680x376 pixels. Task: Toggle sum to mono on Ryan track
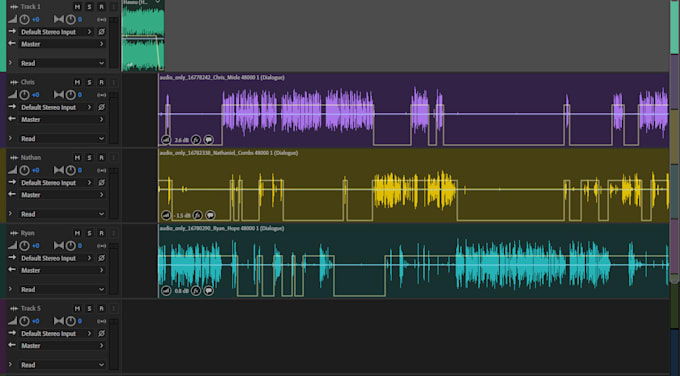101,245
